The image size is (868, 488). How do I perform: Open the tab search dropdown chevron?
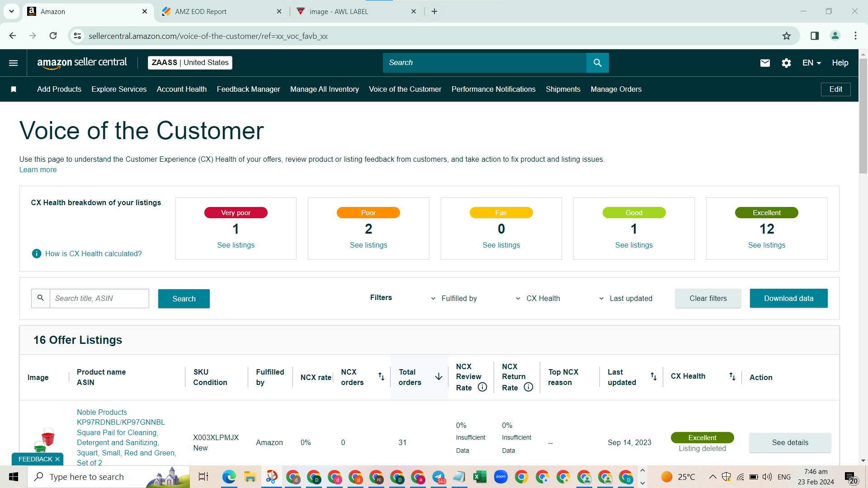(11, 11)
